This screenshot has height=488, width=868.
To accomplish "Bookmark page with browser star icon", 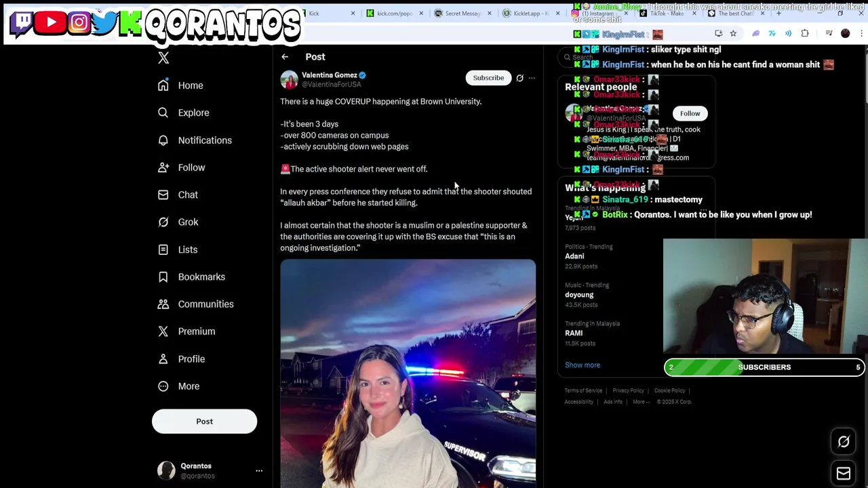I will coord(733,33).
